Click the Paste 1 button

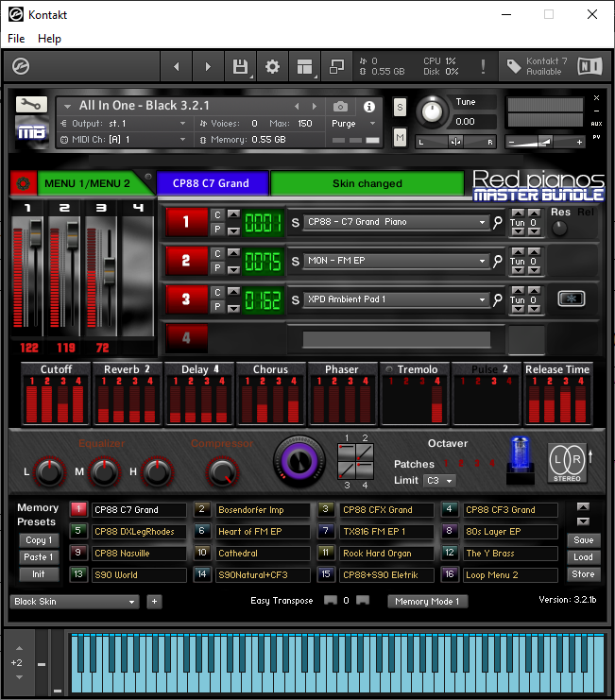pyautogui.click(x=39, y=557)
